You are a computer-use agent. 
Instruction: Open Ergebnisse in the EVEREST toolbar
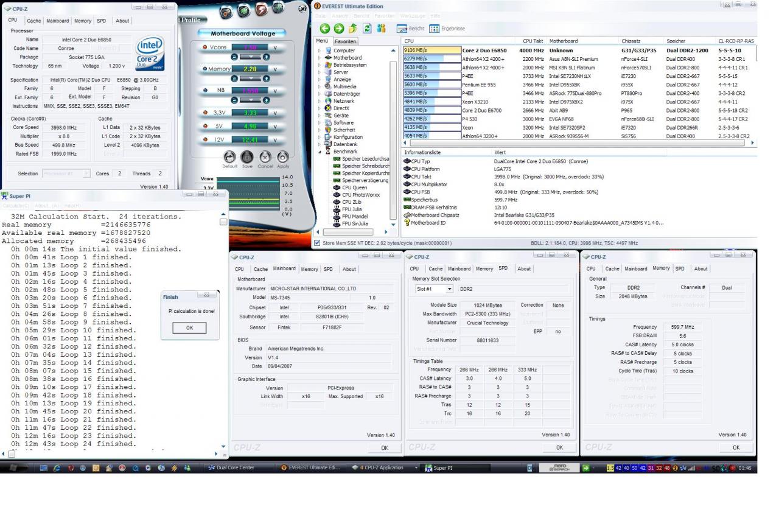pyautogui.click(x=447, y=28)
